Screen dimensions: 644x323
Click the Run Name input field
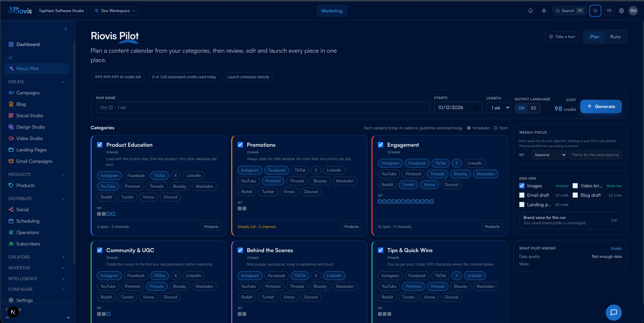click(263, 107)
